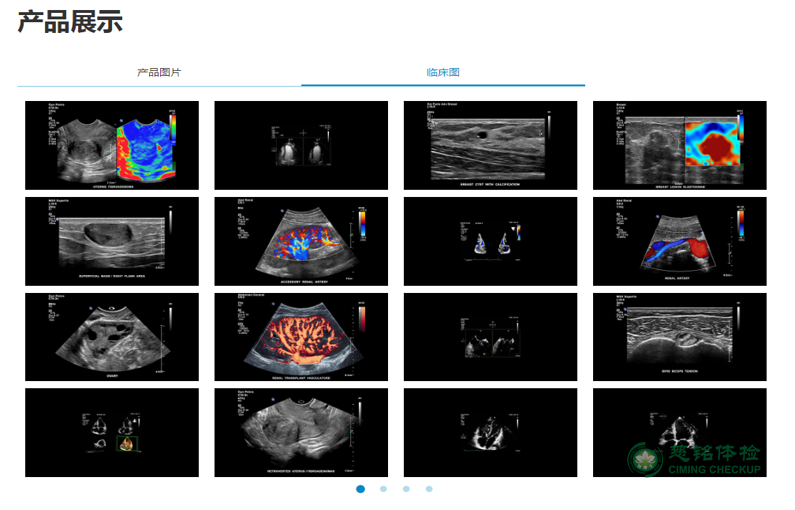This screenshot has width=795, height=510.
Task: Open the Uterine Fibroadenoma elastography image
Action: coord(111,145)
